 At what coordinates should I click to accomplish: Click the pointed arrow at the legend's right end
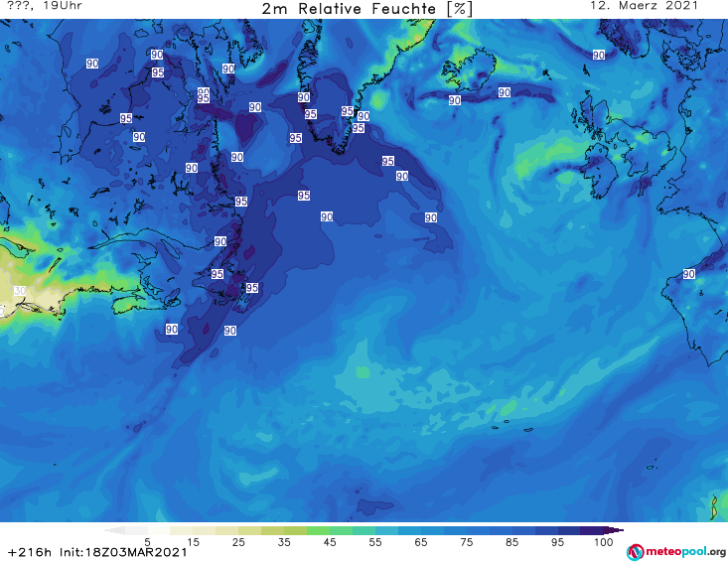click(x=614, y=530)
